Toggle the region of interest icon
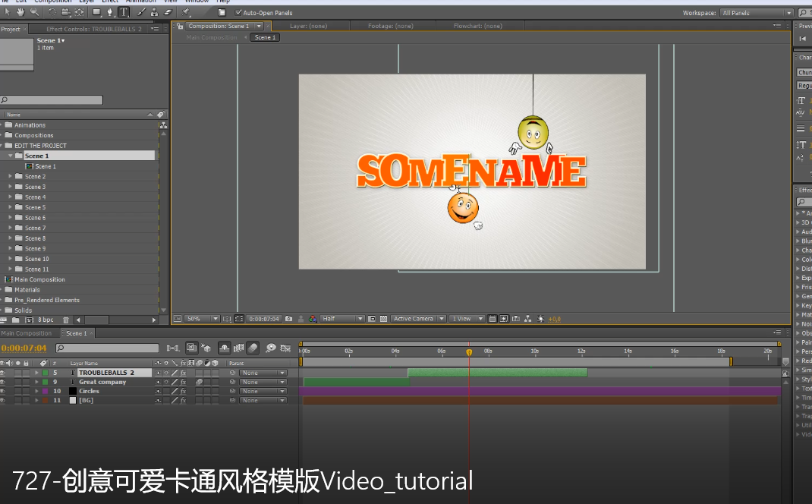 (372, 319)
